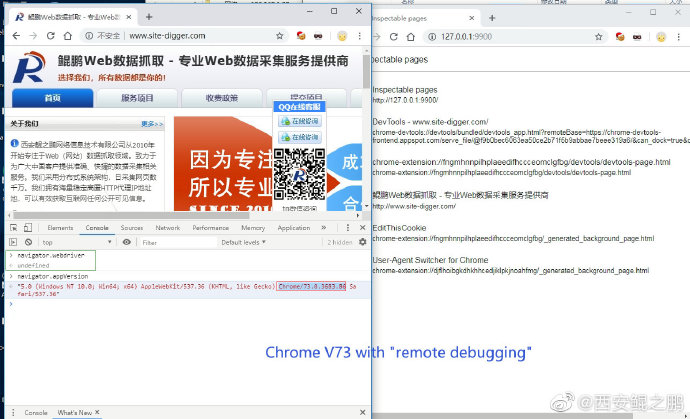Open new tab in site-digger window
This screenshot has height=419, width=690.
tap(149, 17)
